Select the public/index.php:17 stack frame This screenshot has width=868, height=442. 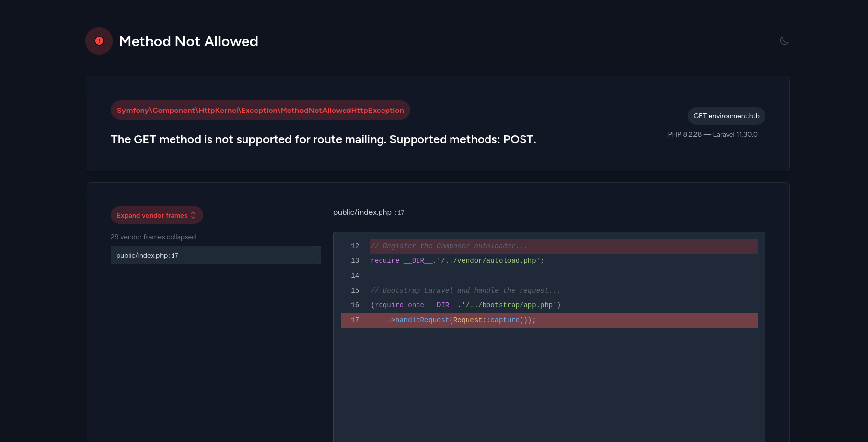216,255
